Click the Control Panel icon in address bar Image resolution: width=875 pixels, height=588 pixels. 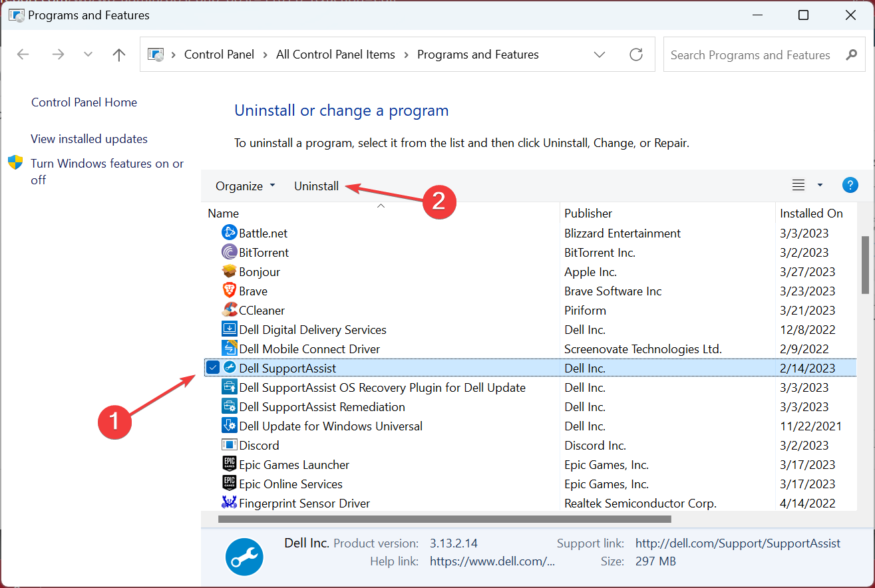(x=156, y=55)
